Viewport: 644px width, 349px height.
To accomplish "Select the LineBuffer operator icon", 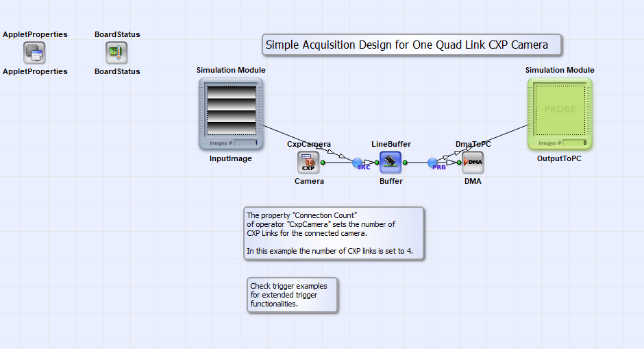I will point(391,163).
